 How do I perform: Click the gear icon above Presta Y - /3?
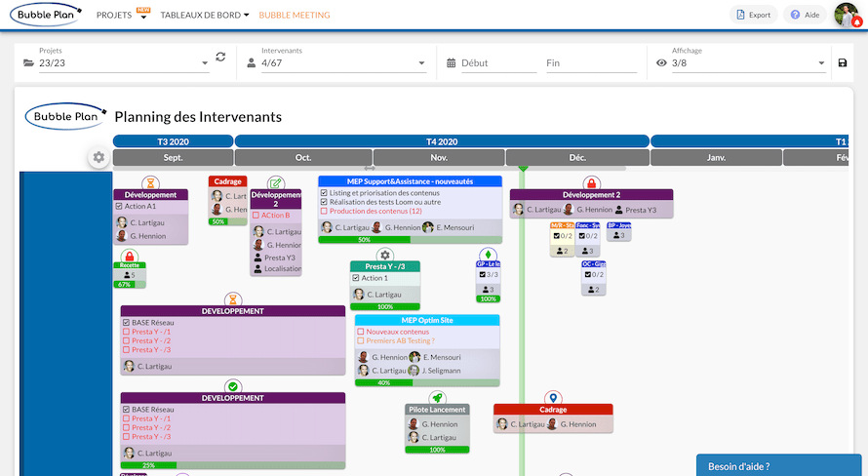384,256
